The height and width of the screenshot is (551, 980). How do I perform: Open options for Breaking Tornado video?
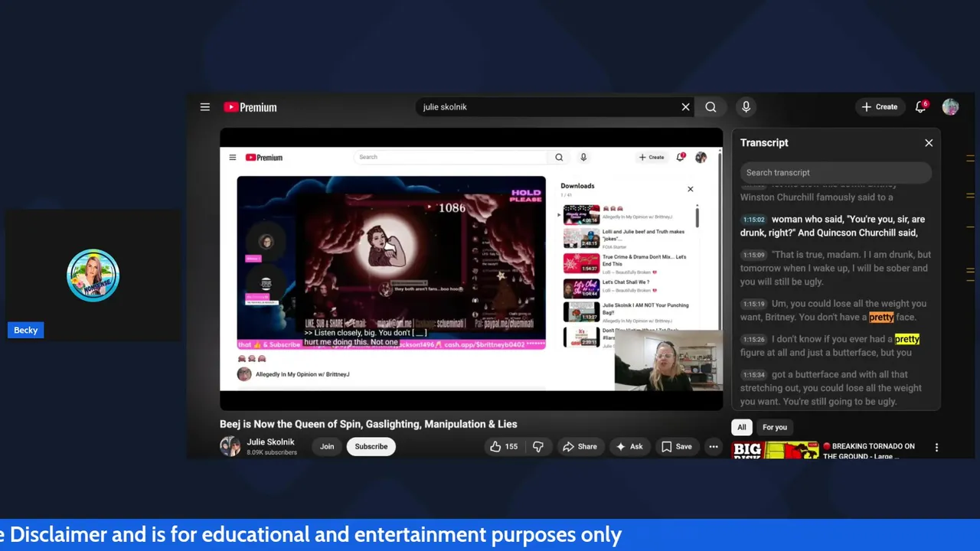click(x=936, y=447)
